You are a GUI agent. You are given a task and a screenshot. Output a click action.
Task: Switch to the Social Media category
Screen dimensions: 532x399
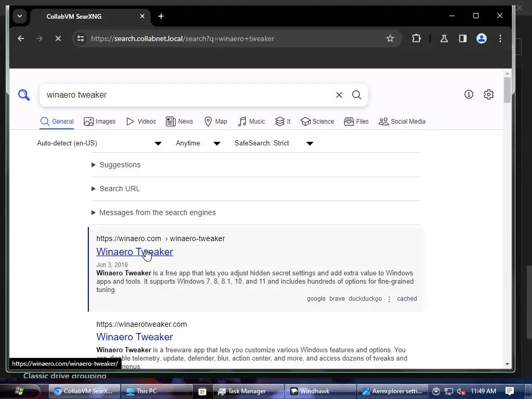click(x=402, y=122)
